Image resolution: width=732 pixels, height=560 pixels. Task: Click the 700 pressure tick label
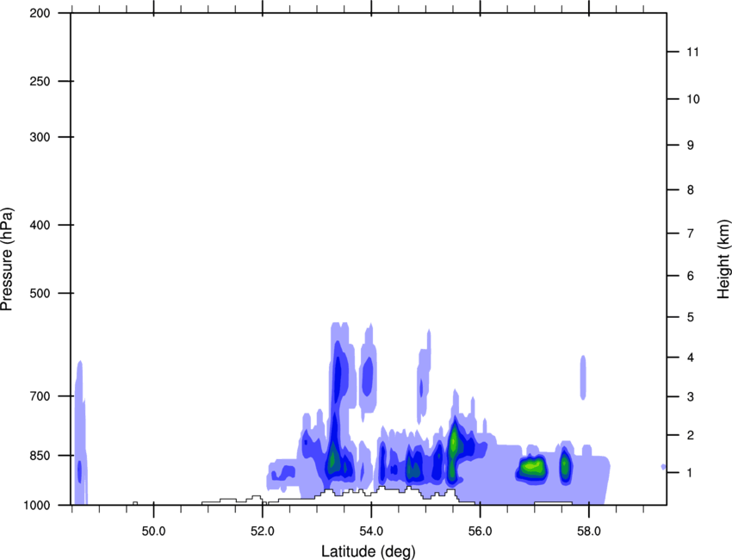(x=40, y=396)
